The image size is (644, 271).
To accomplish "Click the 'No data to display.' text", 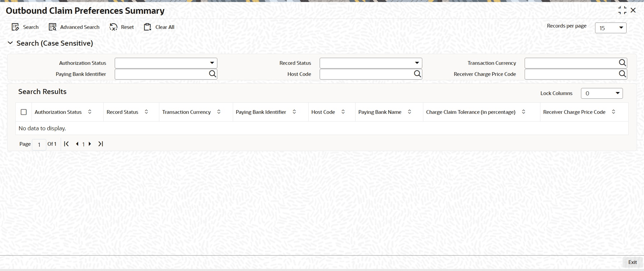I will 42,128.
